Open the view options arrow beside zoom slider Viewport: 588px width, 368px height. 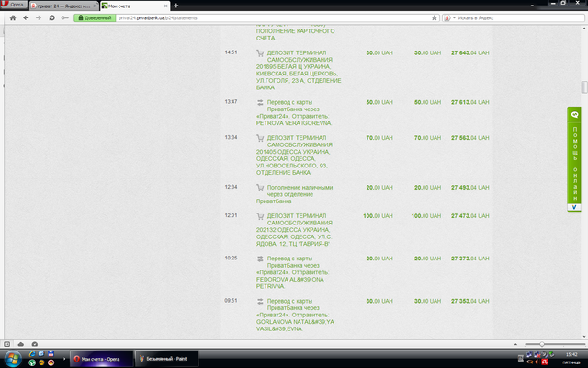click(x=515, y=344)
